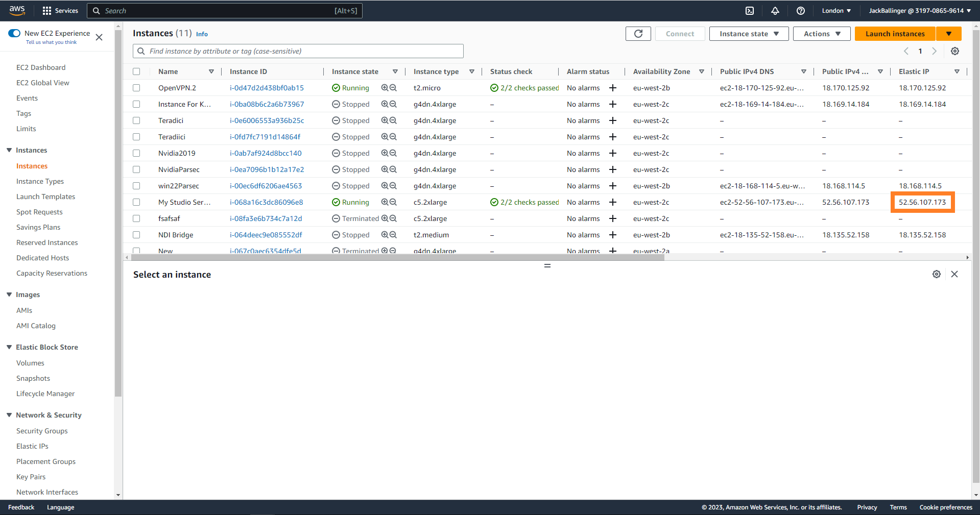The width and height of the screenshot is (980, 515).
Task: Open Security Groups in sidebar
Action: pos(42,431)
